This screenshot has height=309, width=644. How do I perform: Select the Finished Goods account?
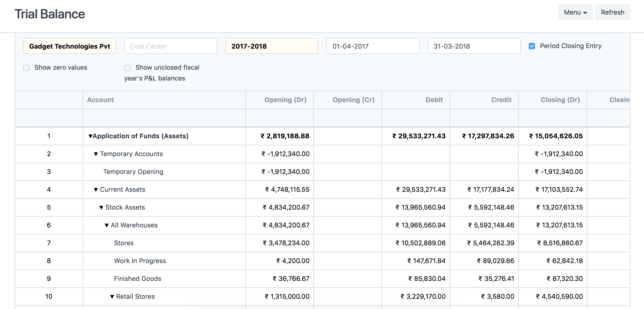pos(137,279)
